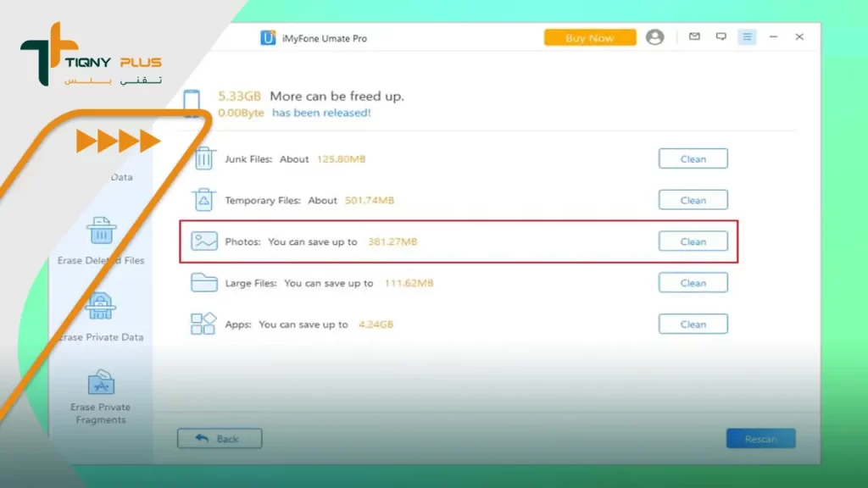Image resolution: width=868 pixels, height=488 pixels.
Task: Click the Buy Now button
Action: click(590, 37)
